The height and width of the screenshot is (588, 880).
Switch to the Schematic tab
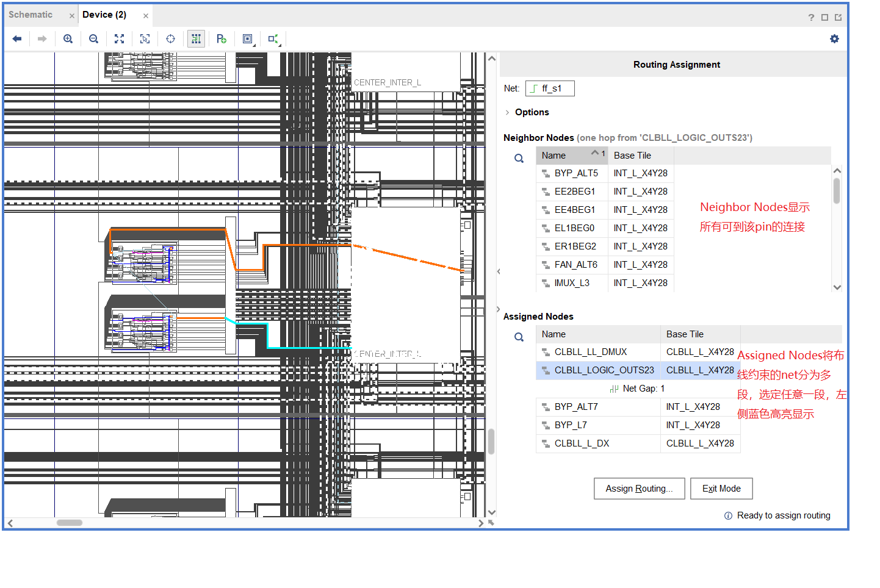pos(31,15)
